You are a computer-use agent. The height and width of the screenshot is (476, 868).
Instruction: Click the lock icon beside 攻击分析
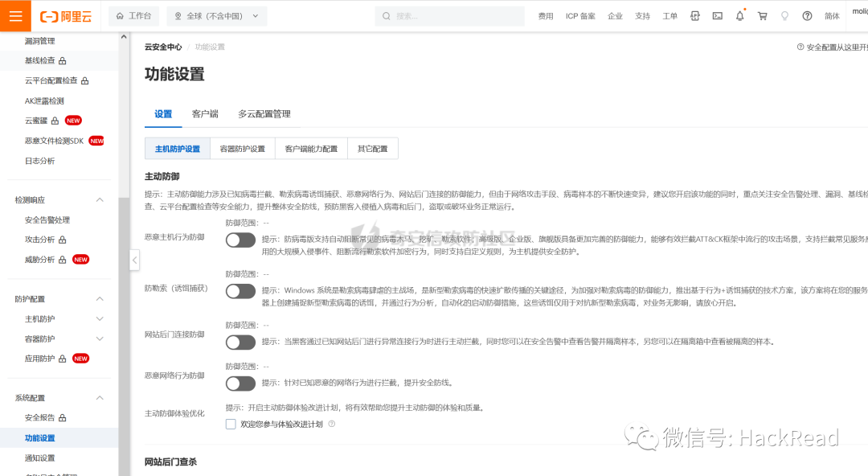63,240
